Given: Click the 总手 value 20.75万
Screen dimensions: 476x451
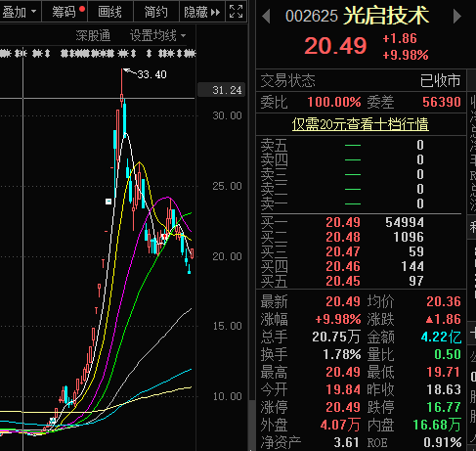Looking at the screenshot, I should 336,337.
